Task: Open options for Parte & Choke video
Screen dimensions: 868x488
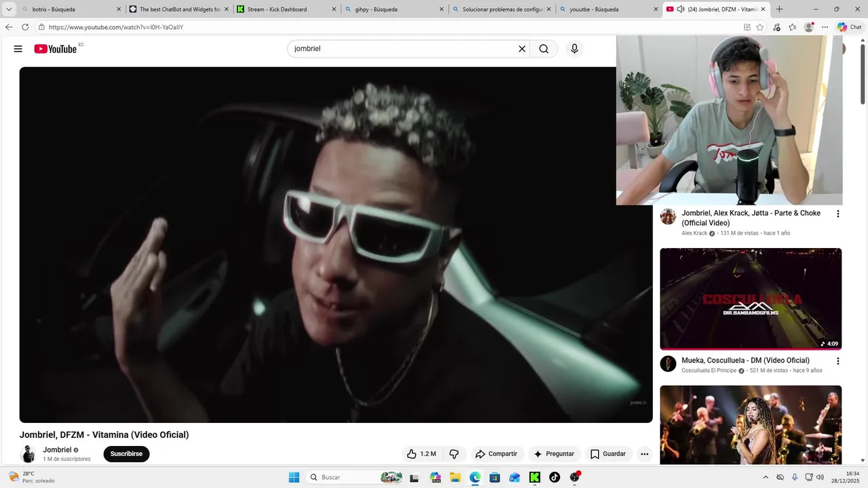Action: pyautogui.click(x=837, y=213)
